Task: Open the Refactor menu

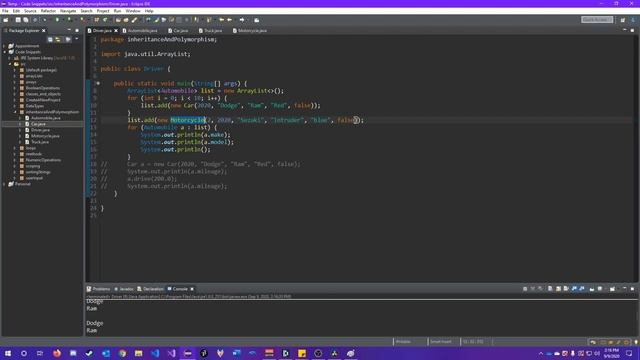Action: (48, 11)
